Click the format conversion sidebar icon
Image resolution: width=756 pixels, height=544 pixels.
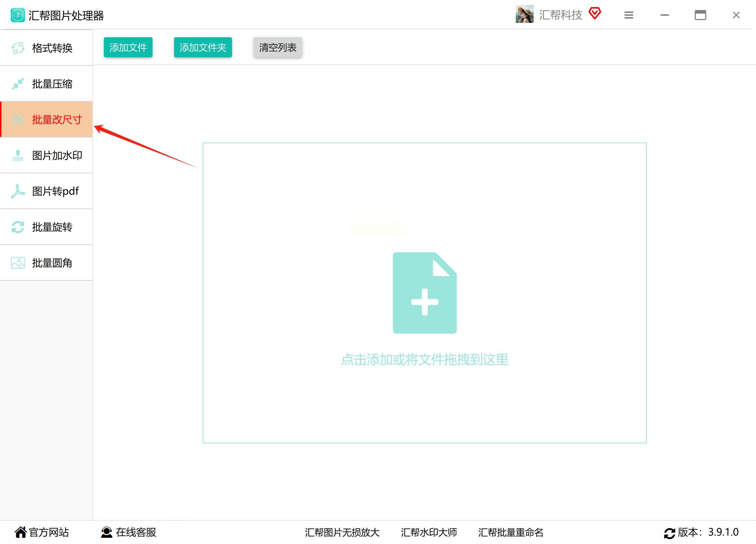[18, 48]
